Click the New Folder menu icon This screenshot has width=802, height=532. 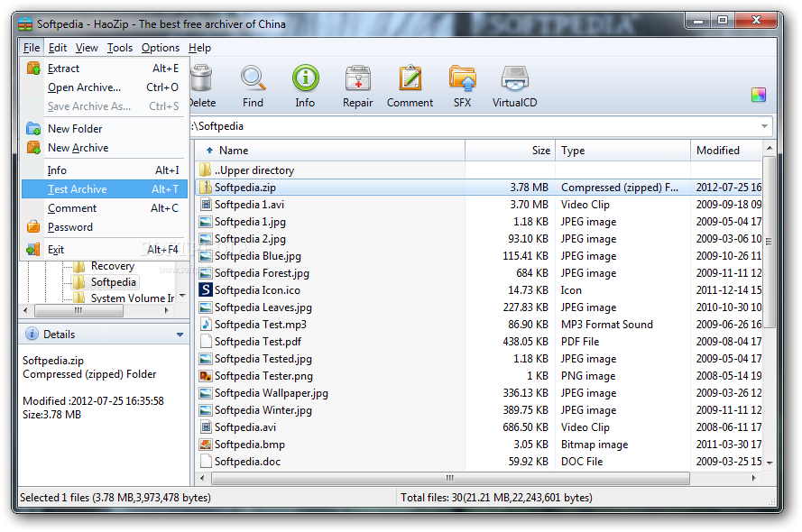(x=33, y=128)
